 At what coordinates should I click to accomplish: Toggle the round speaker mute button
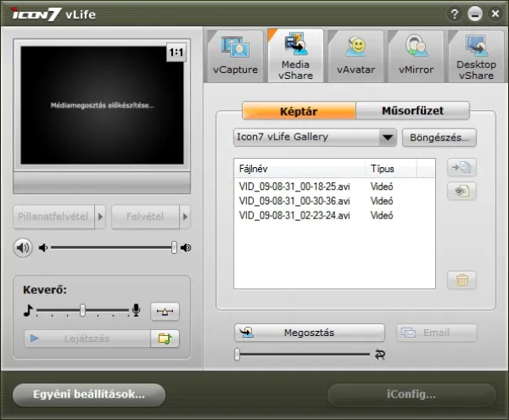coord(23,248)
